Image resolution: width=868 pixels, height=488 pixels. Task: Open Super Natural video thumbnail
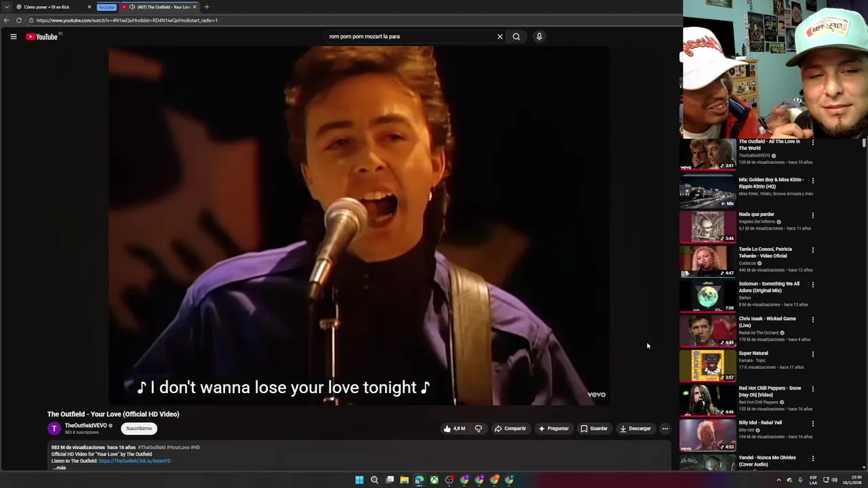click(x=708, y=365)
